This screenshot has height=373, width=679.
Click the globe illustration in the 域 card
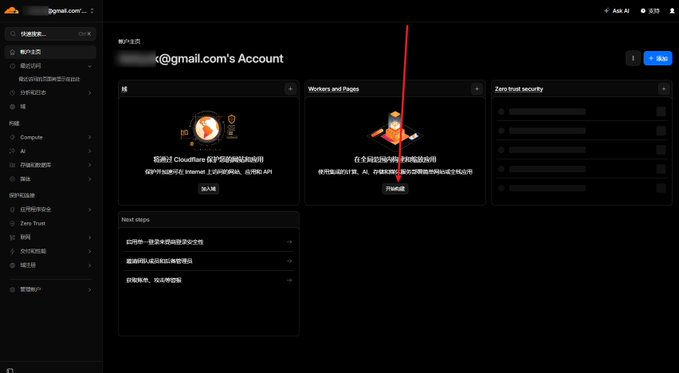point(208,129)
